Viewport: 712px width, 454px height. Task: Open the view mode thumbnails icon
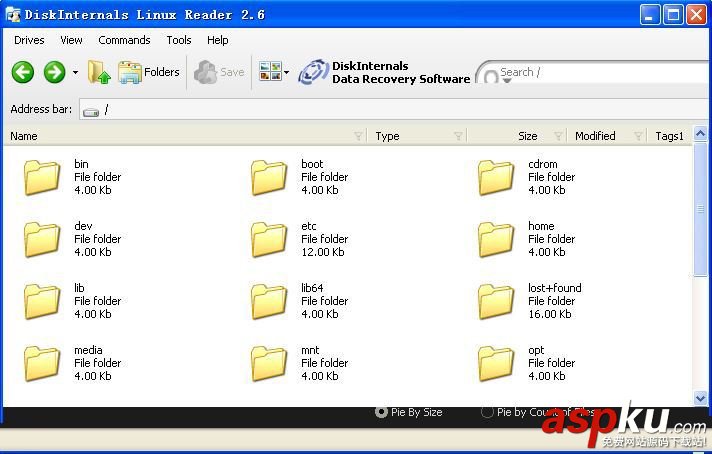[x=270, y=71]
